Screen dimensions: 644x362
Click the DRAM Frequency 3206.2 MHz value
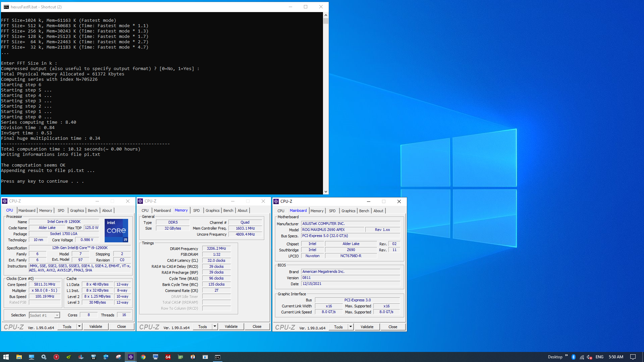tap(216, 248)
